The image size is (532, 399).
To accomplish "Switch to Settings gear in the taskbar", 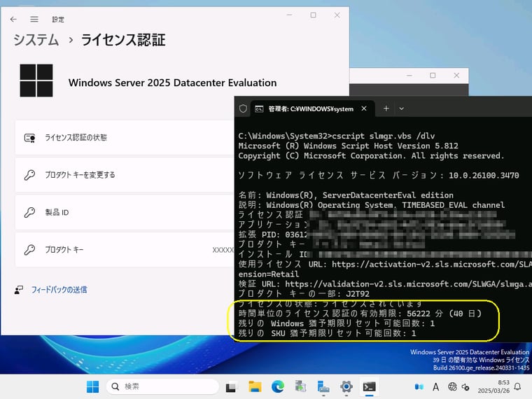I will click(x=346, y=386).
